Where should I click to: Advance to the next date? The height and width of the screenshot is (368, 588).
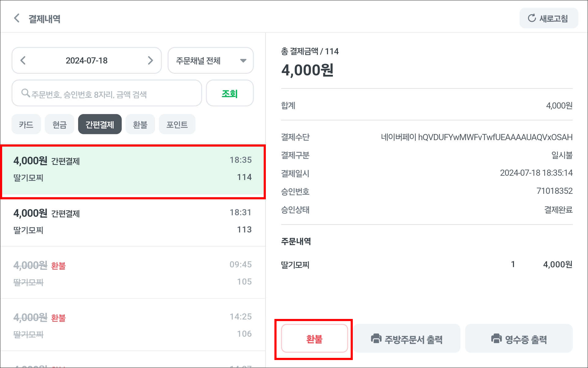pyautogui.click(x=150, y=60)
